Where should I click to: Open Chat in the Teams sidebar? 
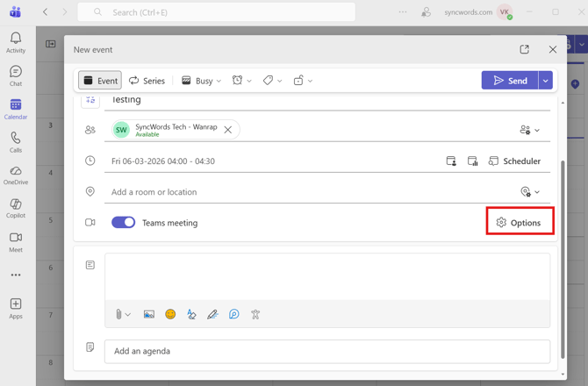[16, 76]
